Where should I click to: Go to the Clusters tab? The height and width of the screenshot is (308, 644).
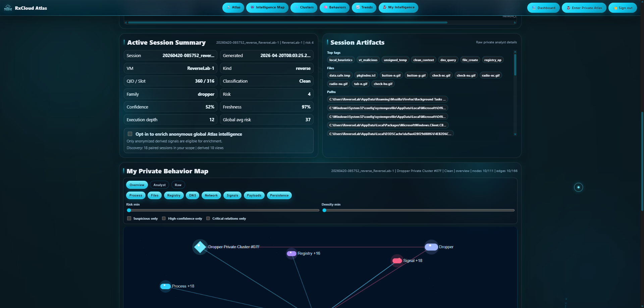pos(304,8)
